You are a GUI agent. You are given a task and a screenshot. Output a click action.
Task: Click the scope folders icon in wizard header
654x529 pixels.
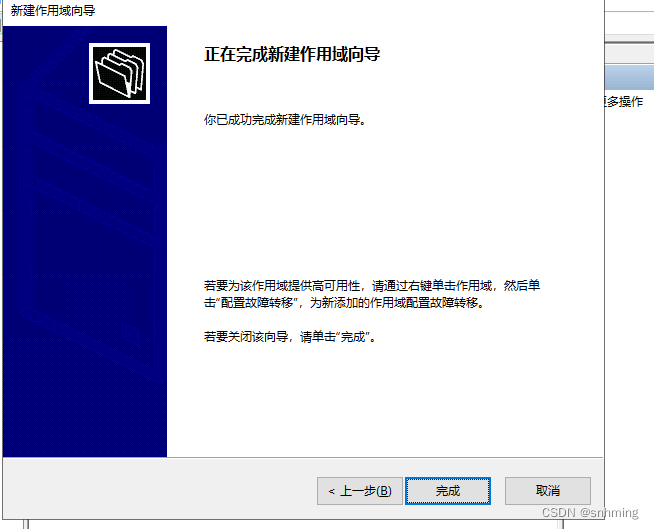(x=119, y=73)
